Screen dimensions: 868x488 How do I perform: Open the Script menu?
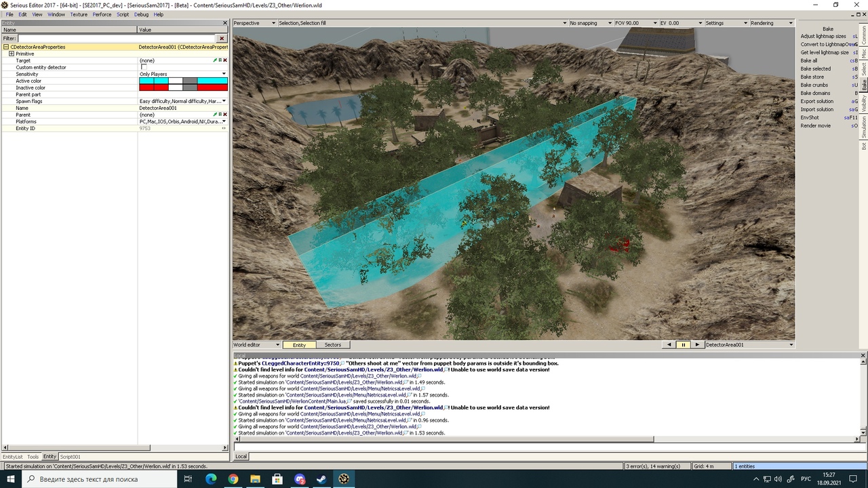tap(123, 14)
